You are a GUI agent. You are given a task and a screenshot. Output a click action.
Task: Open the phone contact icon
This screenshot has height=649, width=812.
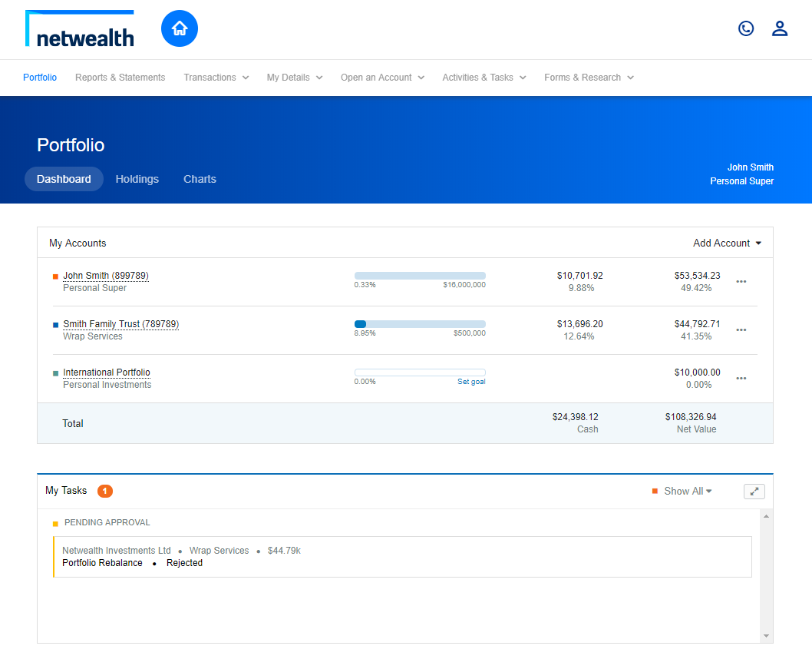[x=746, y=28]
